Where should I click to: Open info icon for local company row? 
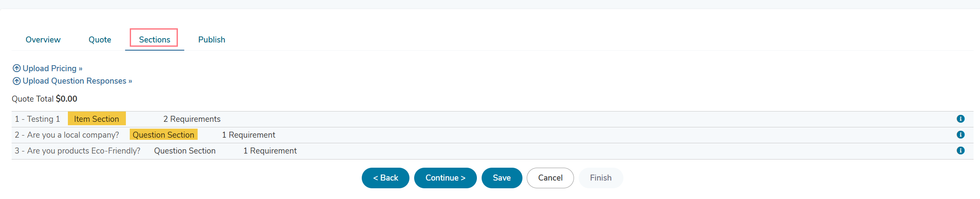coord(961,135)
